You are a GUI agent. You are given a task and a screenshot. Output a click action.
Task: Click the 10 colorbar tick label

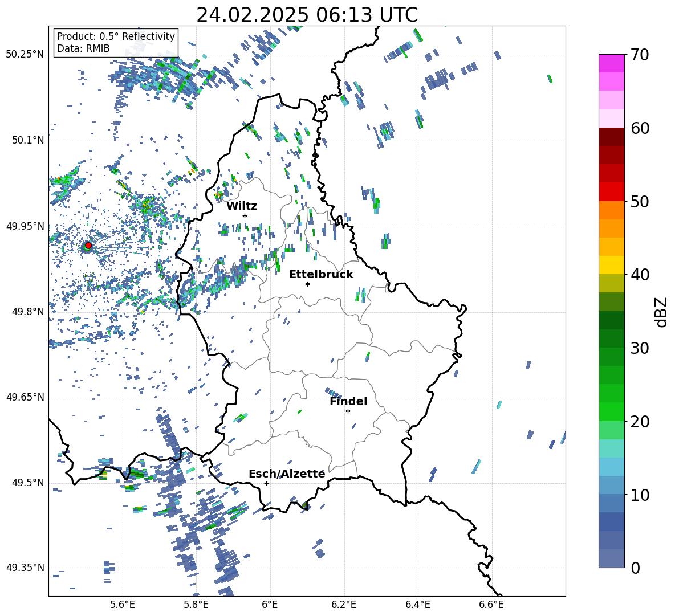tap(640, 495)
